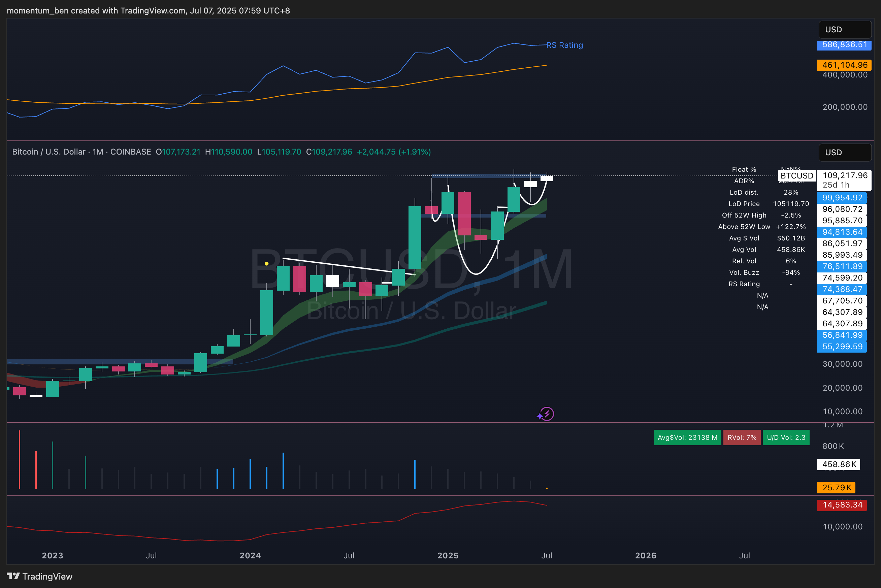Image resolution: width=881 pixels, height=588 pixels.
Task: Click the RVol: 7% red badge
Action: [742, 437]
